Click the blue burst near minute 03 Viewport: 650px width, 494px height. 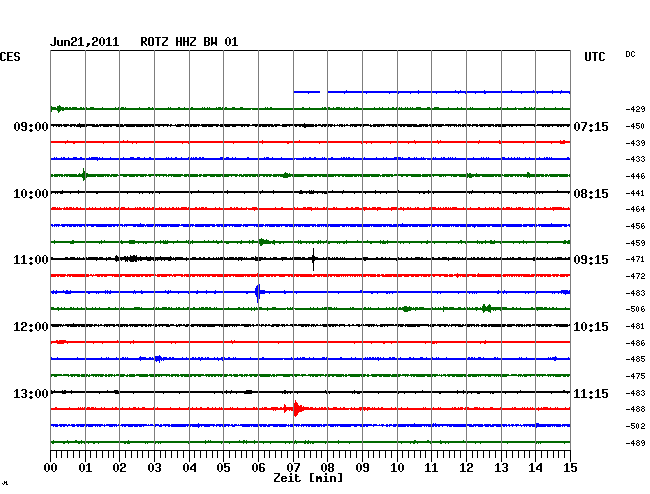pos(159,358)
